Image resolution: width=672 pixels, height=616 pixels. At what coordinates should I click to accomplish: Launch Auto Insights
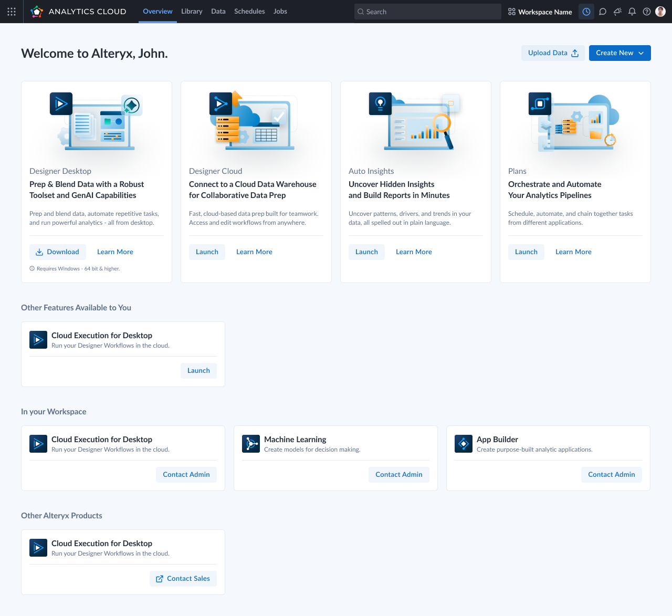[x=366, y=252]
